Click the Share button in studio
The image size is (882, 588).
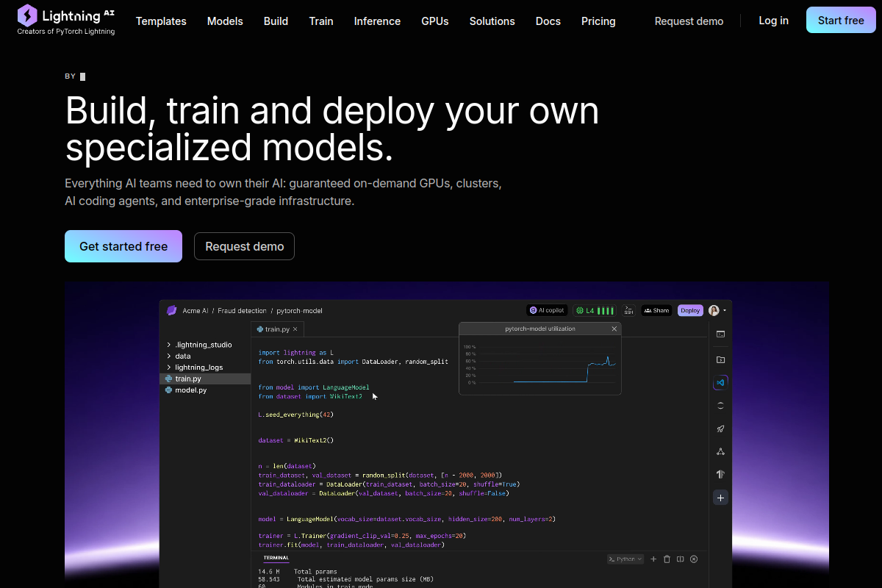[657, 310]
